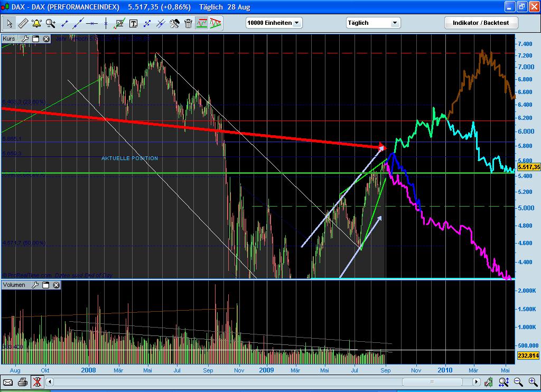Select the pointer/cursor tool in the toolbar
The width and height of the screenshot is (541, 392).
[8, 23]
